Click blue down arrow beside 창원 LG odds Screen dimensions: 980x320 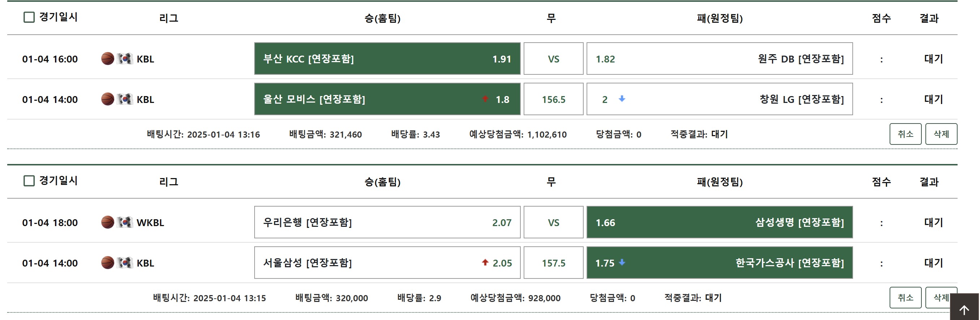point(622,99)
